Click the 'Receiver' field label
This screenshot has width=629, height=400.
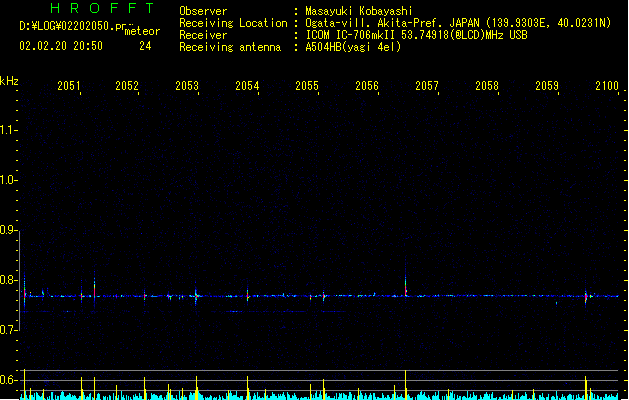(203, 35)
